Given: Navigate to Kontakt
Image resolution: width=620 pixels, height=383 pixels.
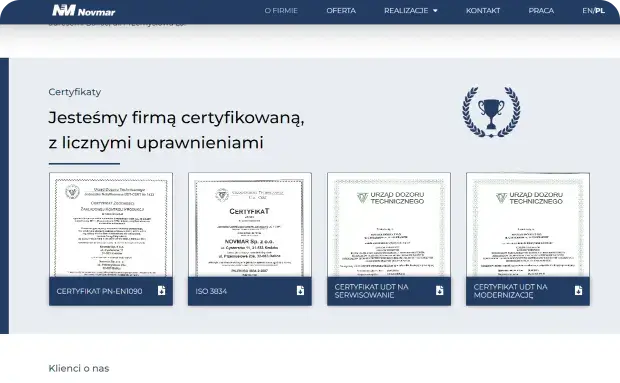Looking at the screenshot, I should (483, 11).
